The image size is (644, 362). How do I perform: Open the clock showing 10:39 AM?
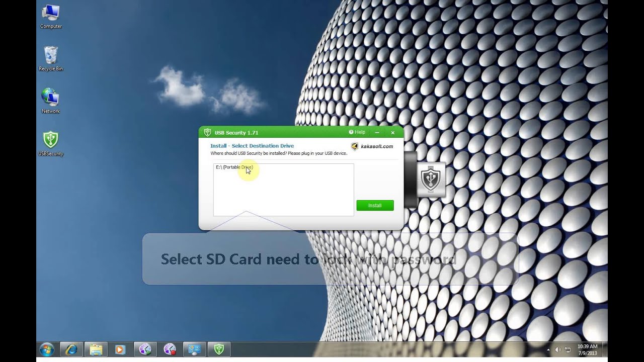click(x=587, y=349)
